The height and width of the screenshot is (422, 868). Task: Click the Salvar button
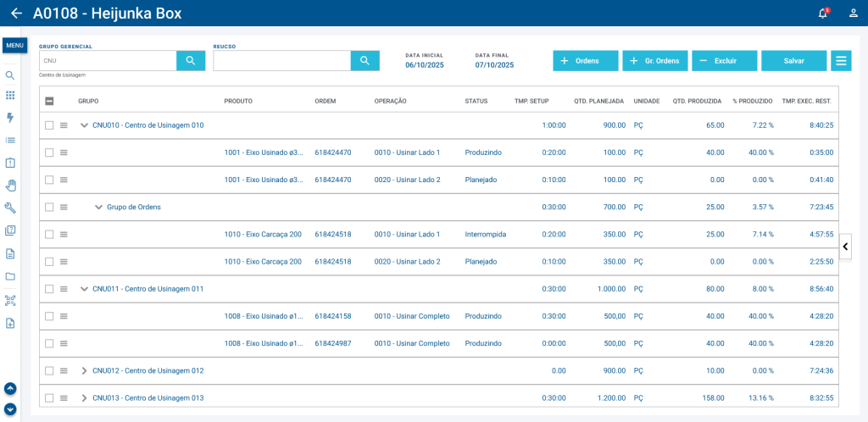(793, 61)
